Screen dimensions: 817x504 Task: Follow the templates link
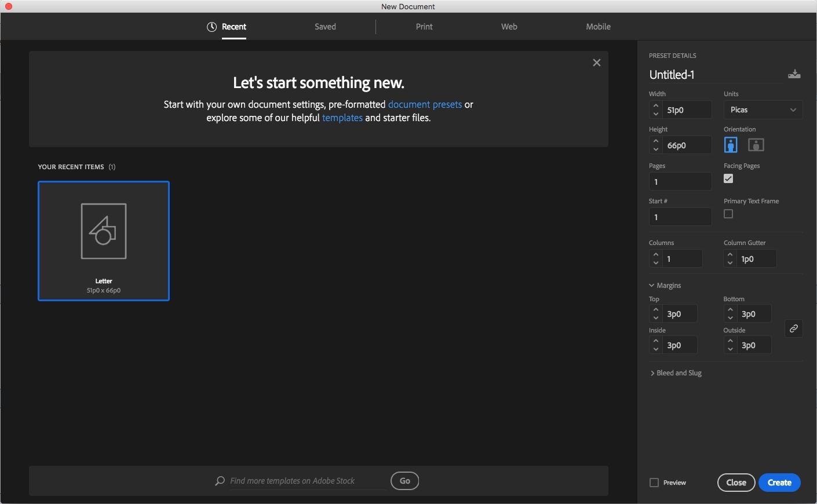coord(342,118)
